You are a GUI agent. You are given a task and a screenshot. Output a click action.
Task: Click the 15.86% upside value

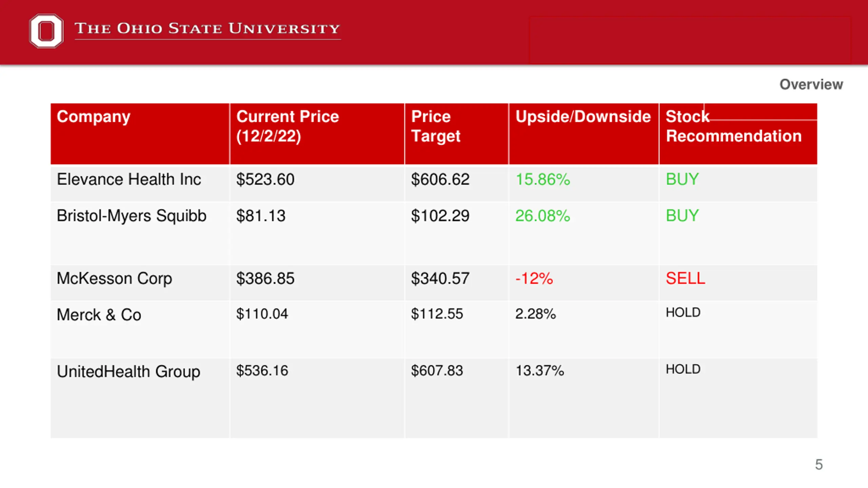point(542,179)
